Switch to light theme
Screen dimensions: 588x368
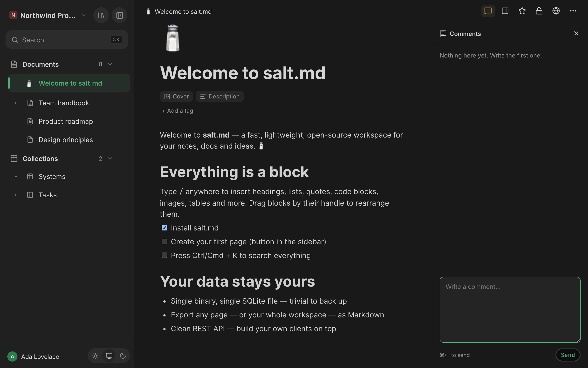pos(95,356)
